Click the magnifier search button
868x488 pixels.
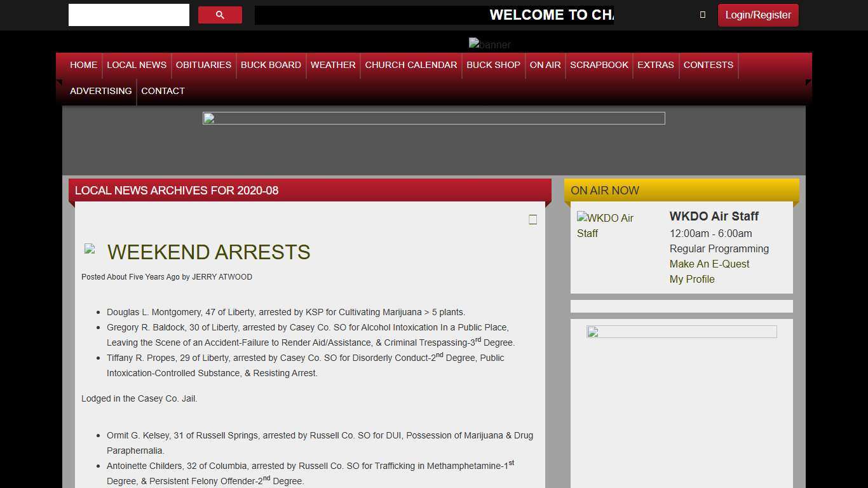(220, 15)
